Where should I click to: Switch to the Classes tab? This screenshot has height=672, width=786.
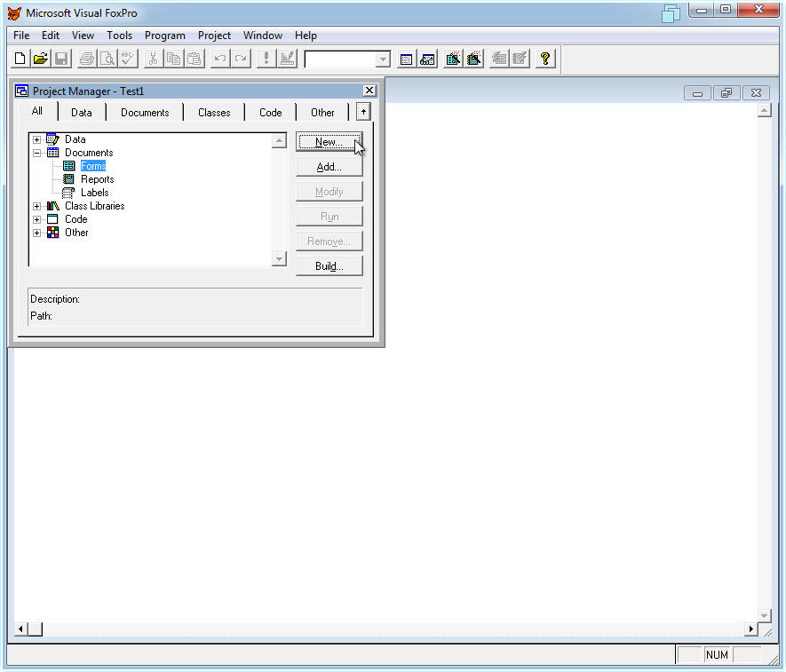coord(214,113)
